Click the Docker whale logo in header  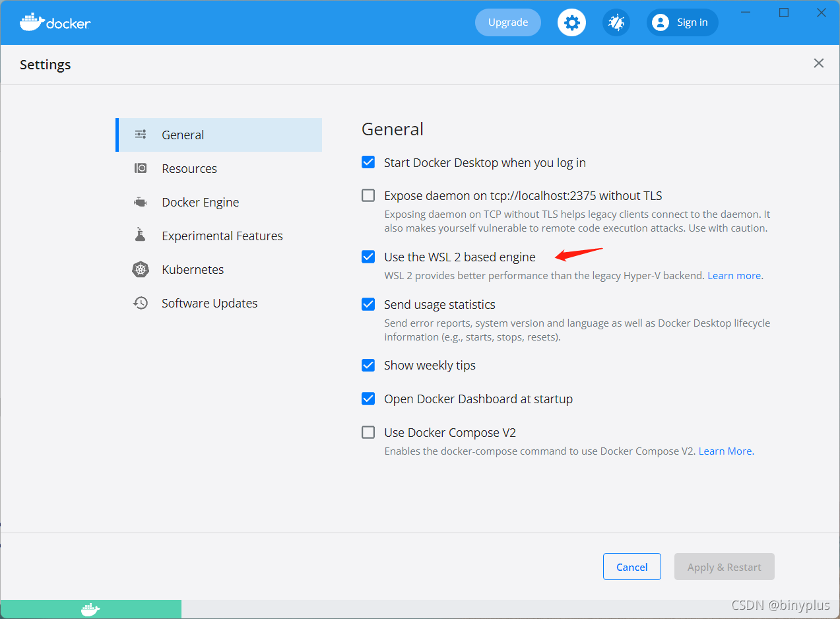coord(55,22)
